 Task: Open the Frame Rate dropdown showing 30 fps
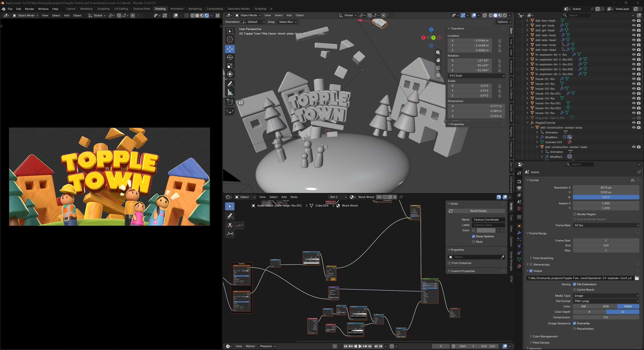606,225
